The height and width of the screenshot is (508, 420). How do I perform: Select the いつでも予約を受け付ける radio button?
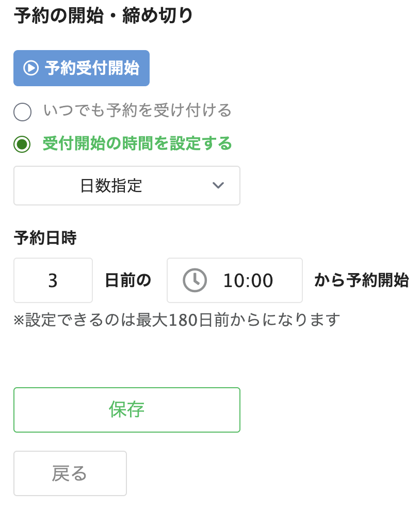click(22, 112)
